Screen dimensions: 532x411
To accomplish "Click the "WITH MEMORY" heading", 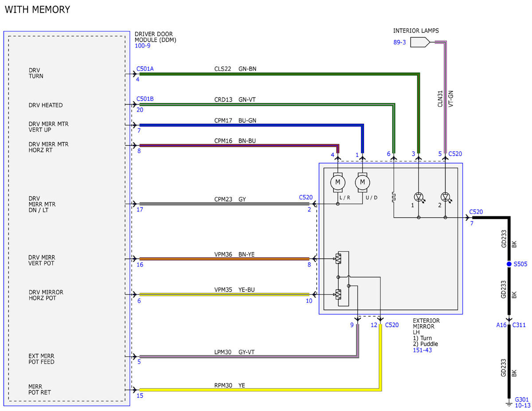I will (37, 9).
